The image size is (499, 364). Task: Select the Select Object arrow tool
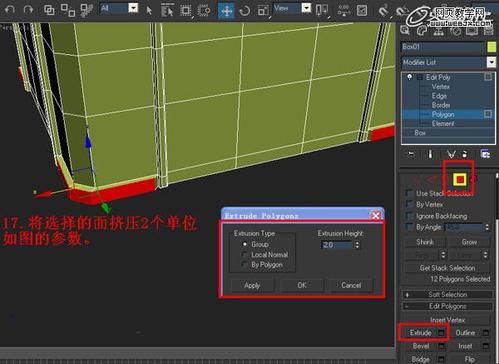(x=149, y=10)
